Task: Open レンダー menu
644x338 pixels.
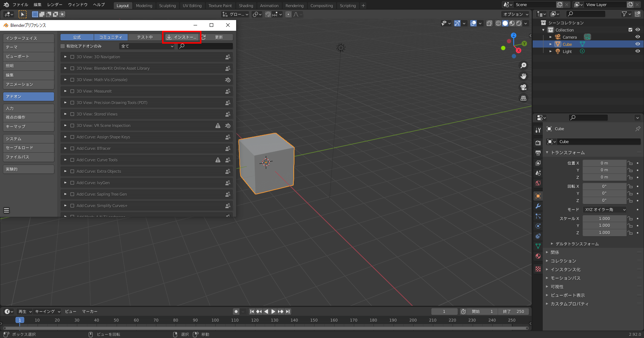Action: click(55, 5)
